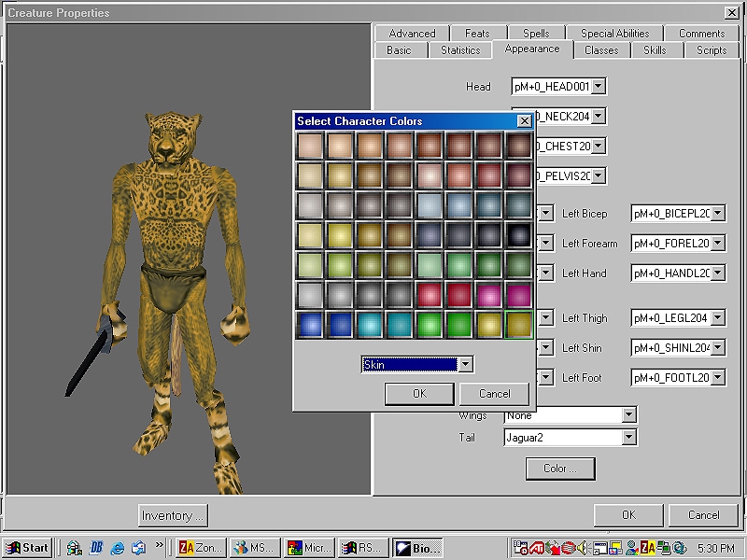The width and height of the screenshot is (747, 560).
Task: Click the Internet Explorer quick launch icon
Action: point(118,548)
